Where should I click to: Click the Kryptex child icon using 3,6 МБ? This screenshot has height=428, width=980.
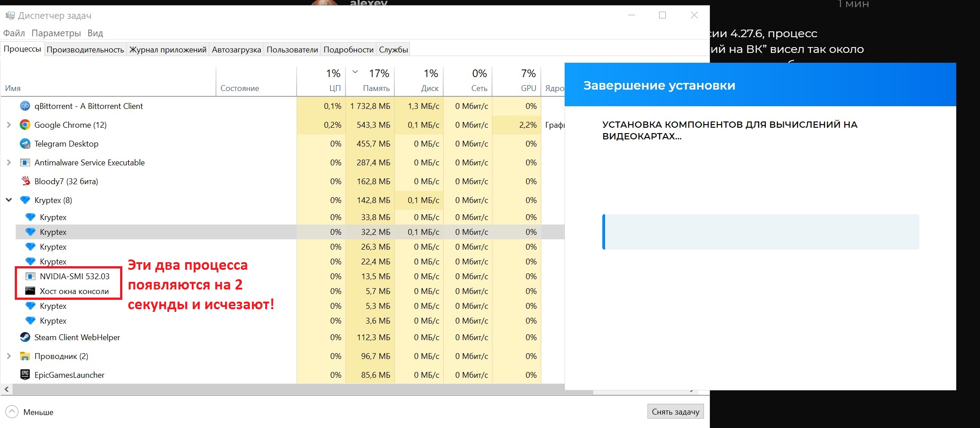tap(30, 321)
